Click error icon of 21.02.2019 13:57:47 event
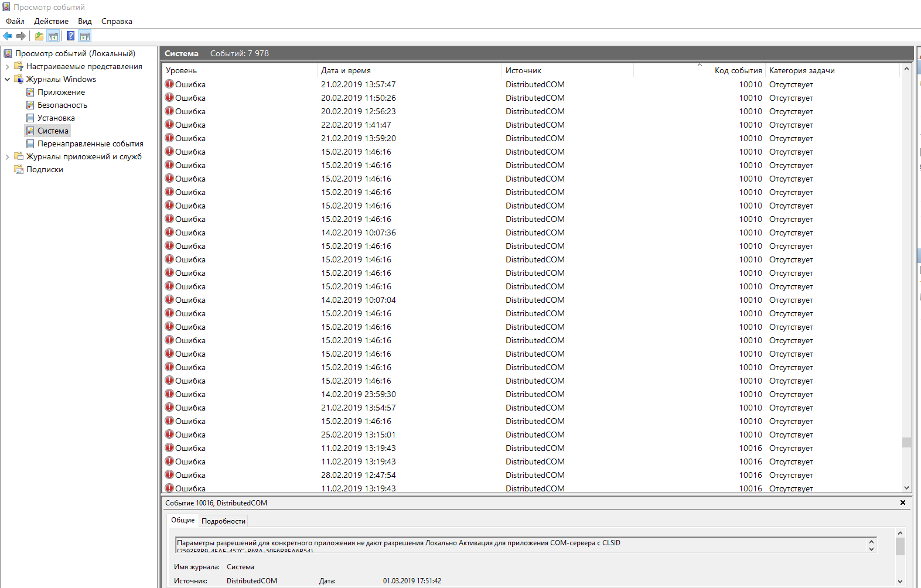 coord(169,84)
